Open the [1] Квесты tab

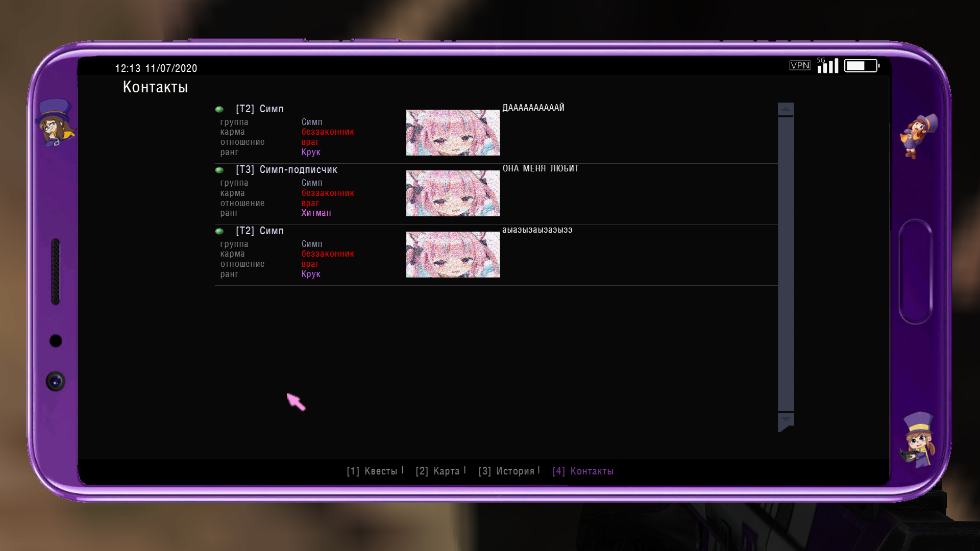click(372, 471)
